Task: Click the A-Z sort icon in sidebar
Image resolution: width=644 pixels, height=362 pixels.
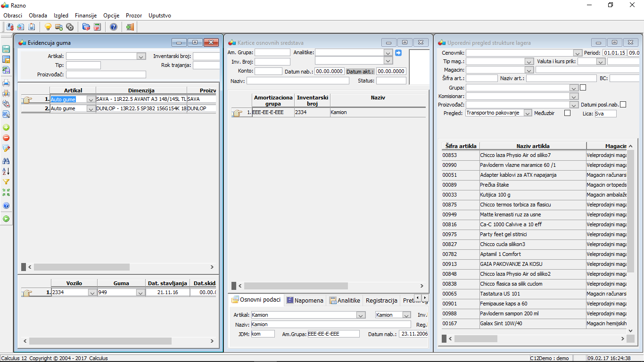Action: pos(6,171)
